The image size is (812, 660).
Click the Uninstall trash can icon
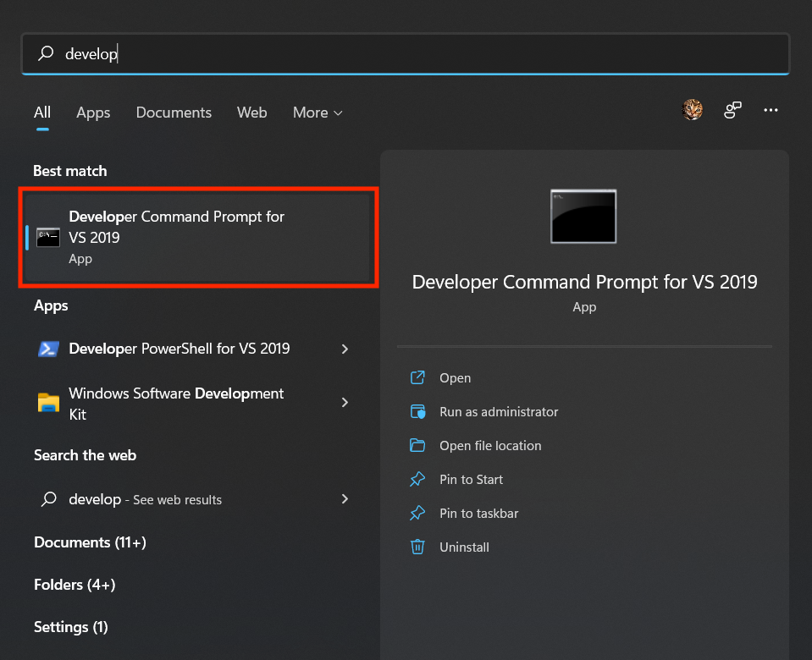point(417,547)
